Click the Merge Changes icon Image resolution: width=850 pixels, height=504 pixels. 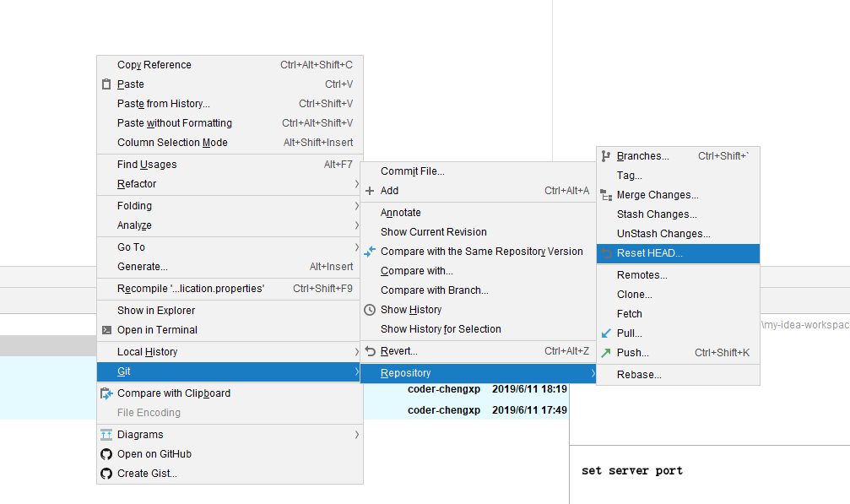(606, 195)
